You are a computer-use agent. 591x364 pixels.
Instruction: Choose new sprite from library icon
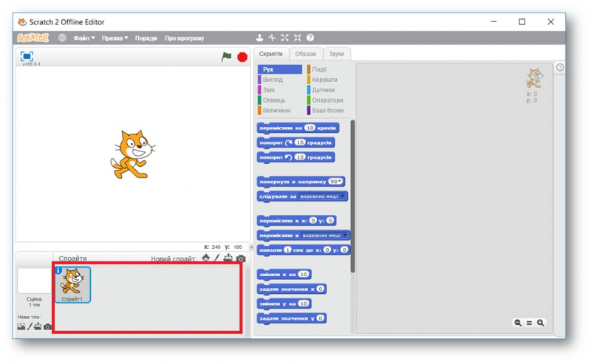(x=206, y=258)
